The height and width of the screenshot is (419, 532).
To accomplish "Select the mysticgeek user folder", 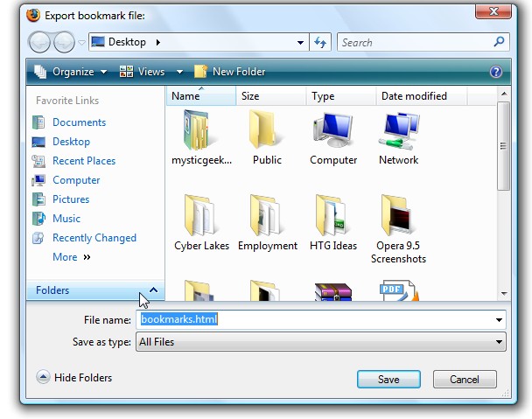I will tap(201, 137).
